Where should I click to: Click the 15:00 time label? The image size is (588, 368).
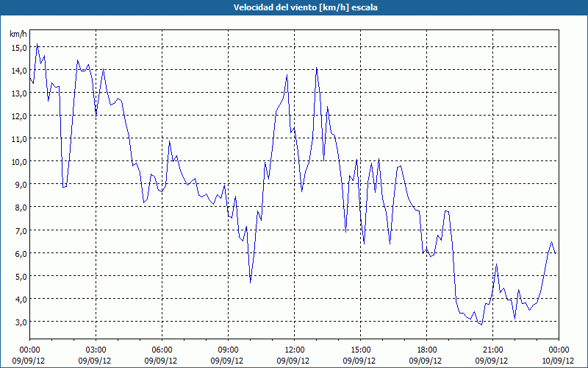pos(360,350)
